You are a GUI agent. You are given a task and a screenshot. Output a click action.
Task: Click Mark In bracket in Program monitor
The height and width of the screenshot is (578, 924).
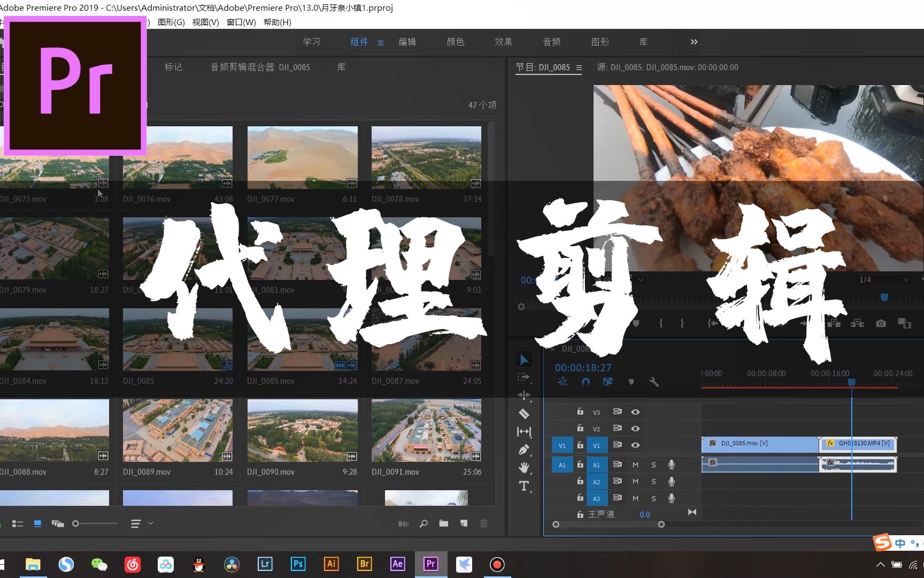pos(661,323)
